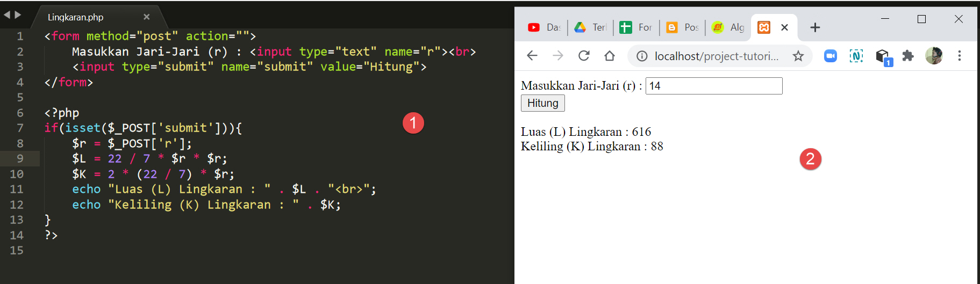Click the Hitung submit button
Image resolution: width=980 pixels, height=284 pixels.
(x=543, y=103)
